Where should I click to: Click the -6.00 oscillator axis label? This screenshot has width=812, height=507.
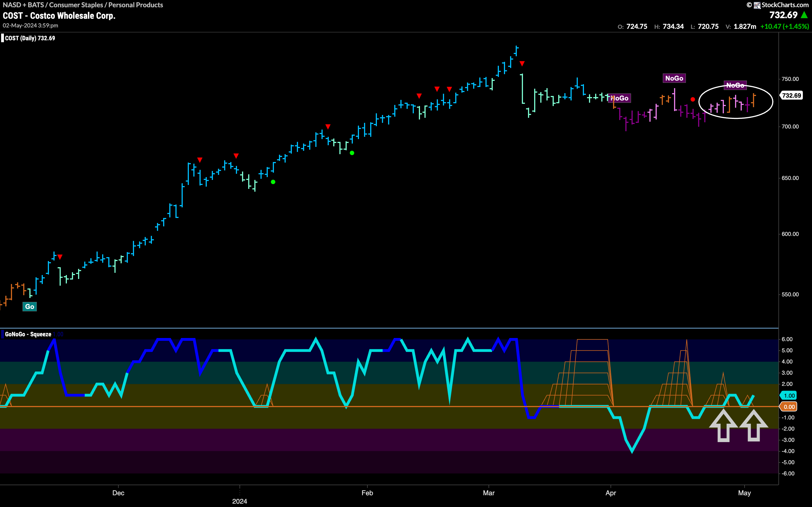click(x=788, y=473)
